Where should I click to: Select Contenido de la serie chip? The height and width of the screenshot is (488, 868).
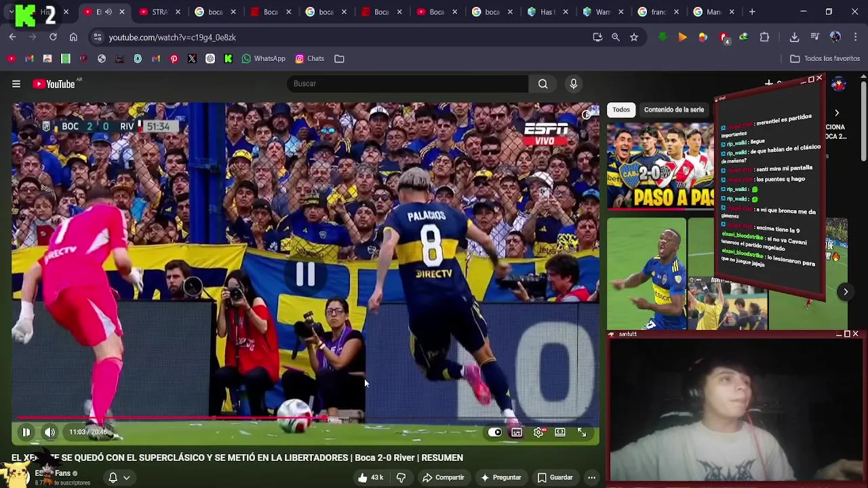click(674, 109)
